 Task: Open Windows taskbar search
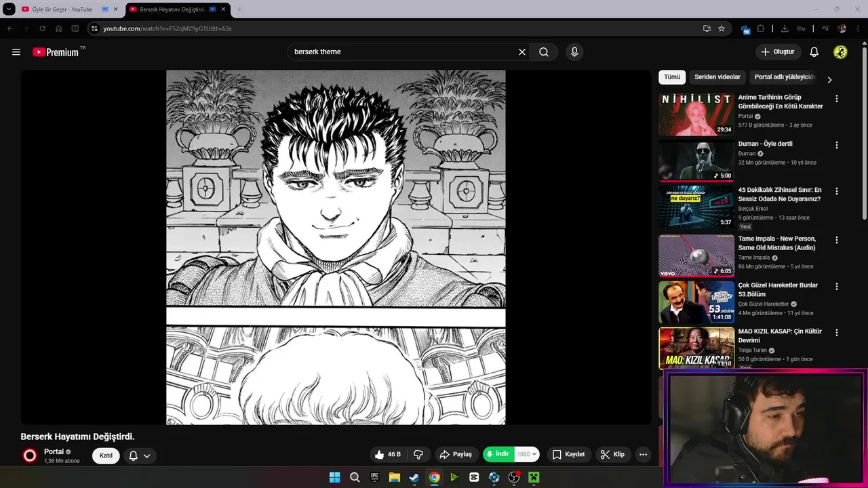[355, 477]
